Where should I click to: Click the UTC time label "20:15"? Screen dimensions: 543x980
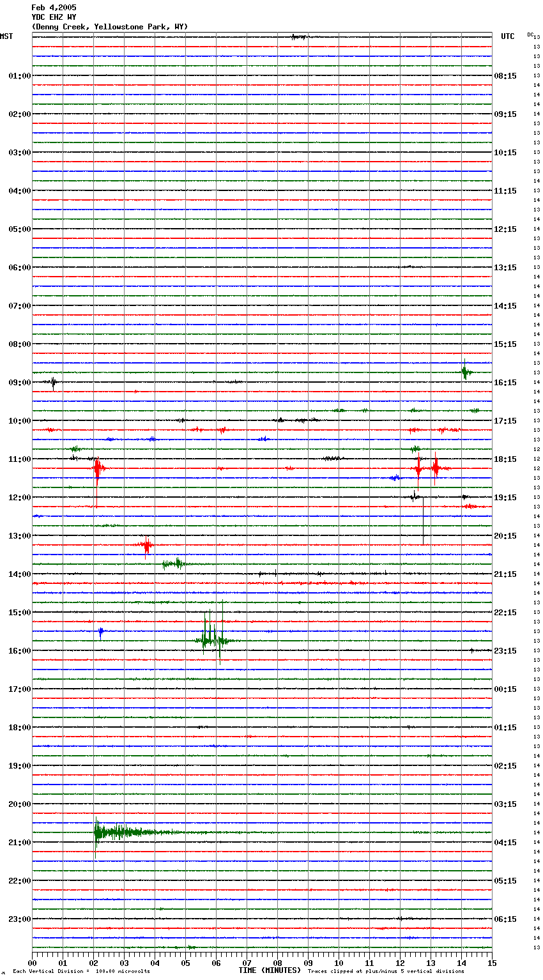point(505,536)
